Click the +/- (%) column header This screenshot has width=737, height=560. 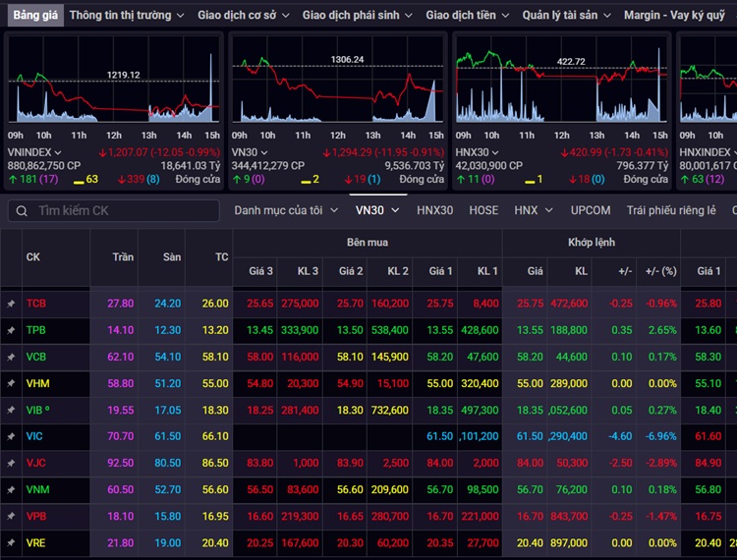click(661, 271)
